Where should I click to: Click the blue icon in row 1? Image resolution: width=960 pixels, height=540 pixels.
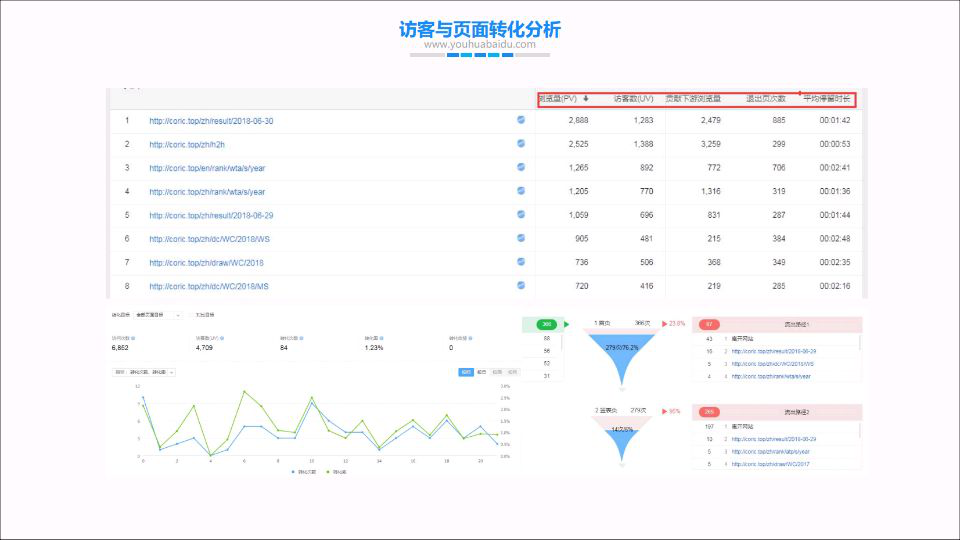[521, 120]
